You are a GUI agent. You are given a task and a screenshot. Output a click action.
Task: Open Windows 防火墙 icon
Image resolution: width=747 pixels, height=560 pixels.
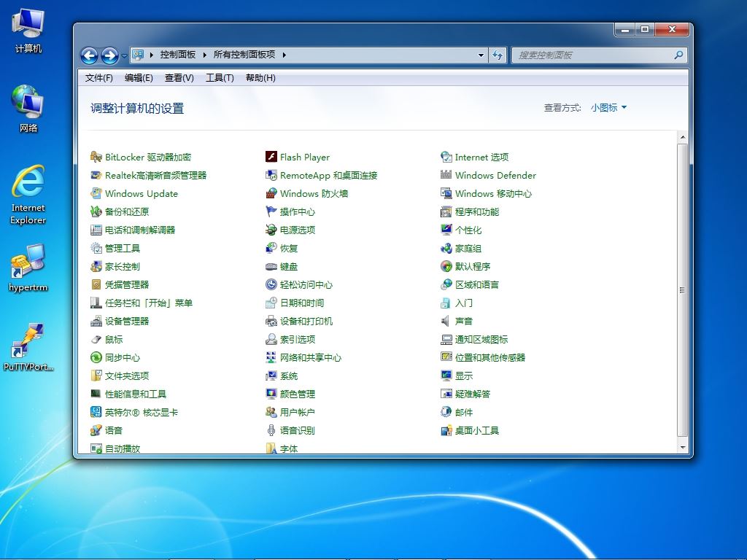(271, 193)
